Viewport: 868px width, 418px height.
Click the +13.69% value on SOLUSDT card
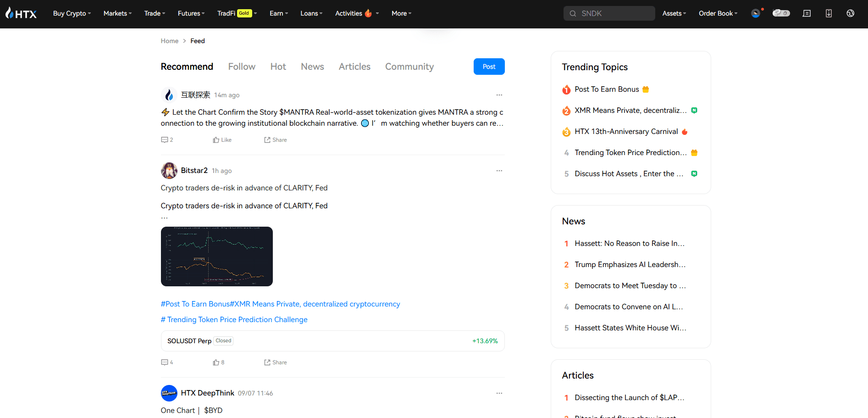point(485,341)
